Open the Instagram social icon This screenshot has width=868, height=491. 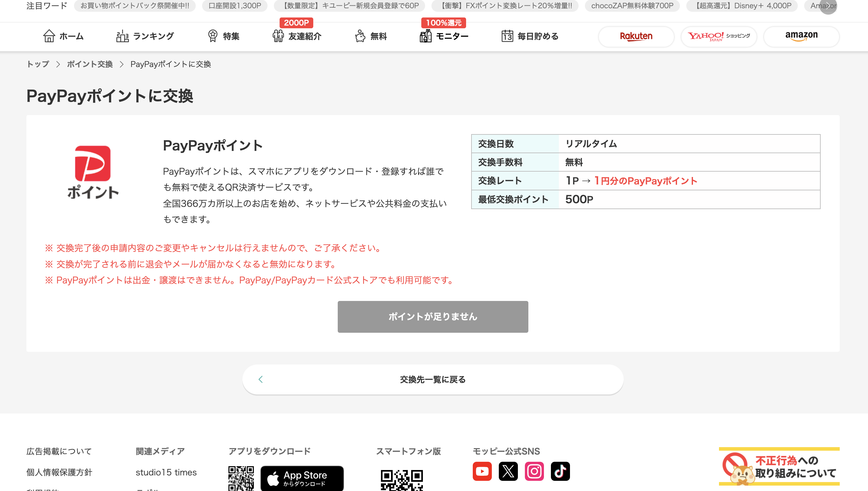click(534, 471)
